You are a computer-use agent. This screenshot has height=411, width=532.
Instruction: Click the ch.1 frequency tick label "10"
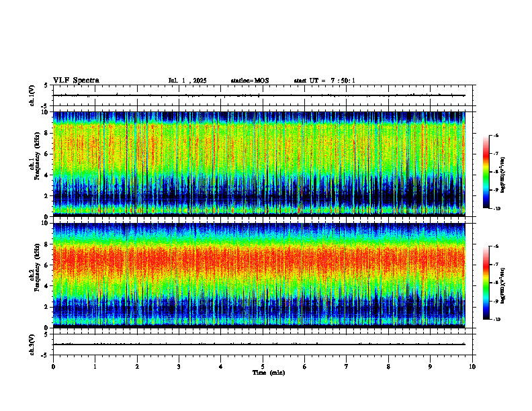tap(46, 112)
